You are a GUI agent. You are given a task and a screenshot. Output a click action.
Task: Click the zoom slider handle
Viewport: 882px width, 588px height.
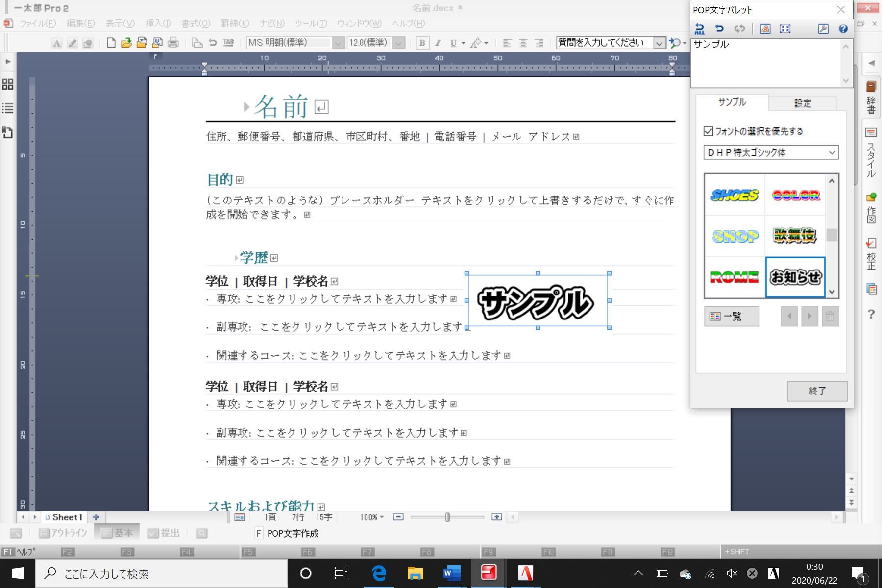coord(447,517)
